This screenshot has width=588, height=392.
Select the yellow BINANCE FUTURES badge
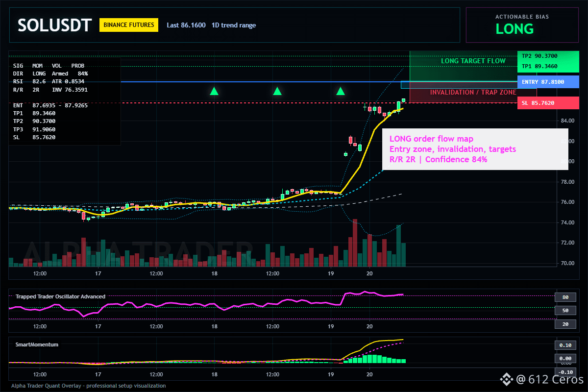coord(128,25)
